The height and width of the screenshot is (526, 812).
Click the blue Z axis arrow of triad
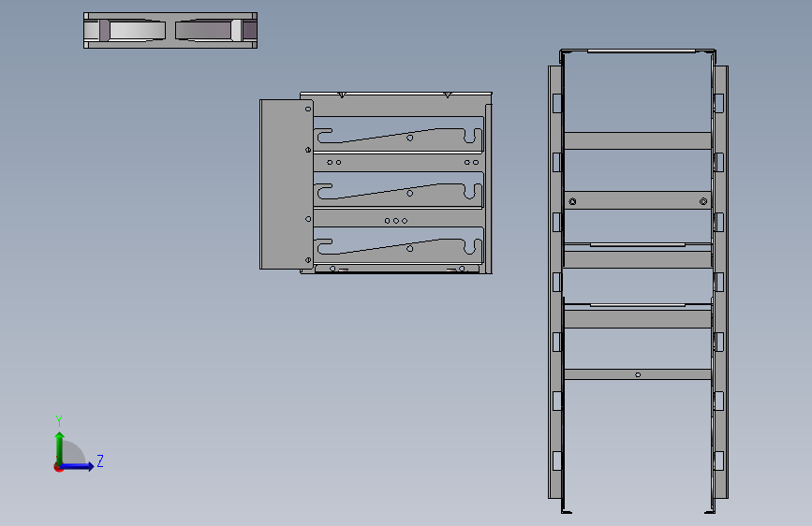(x=78, y=466)
